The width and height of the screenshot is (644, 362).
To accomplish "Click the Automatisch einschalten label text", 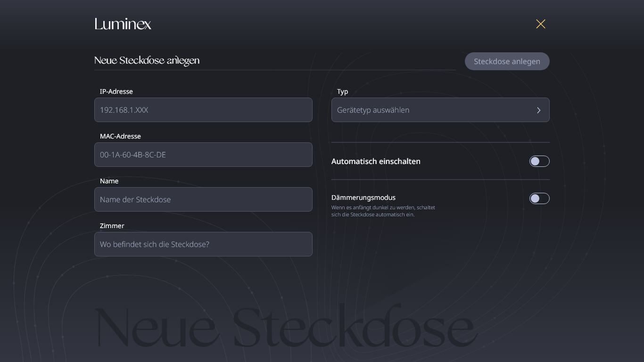I will [x=376, y=161].
